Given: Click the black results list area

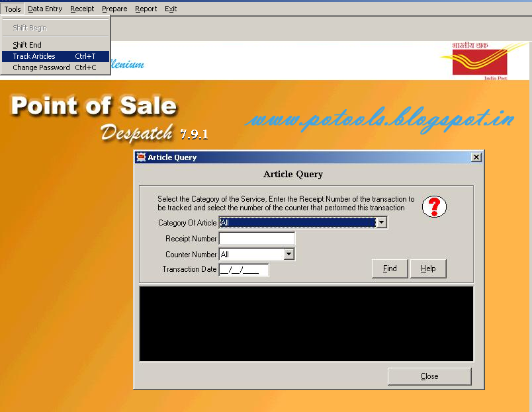Looking at the screenshot, I should pos(306,324).
